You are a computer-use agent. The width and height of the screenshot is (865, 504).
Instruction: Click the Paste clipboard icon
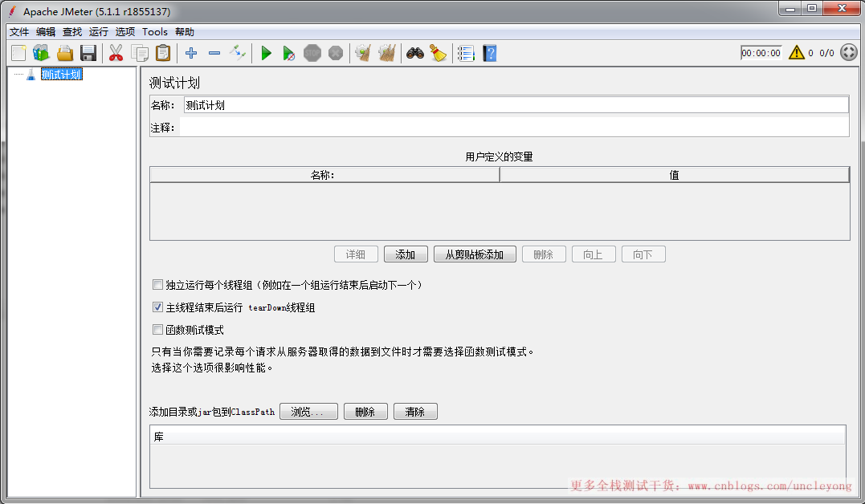coord(163,53)
